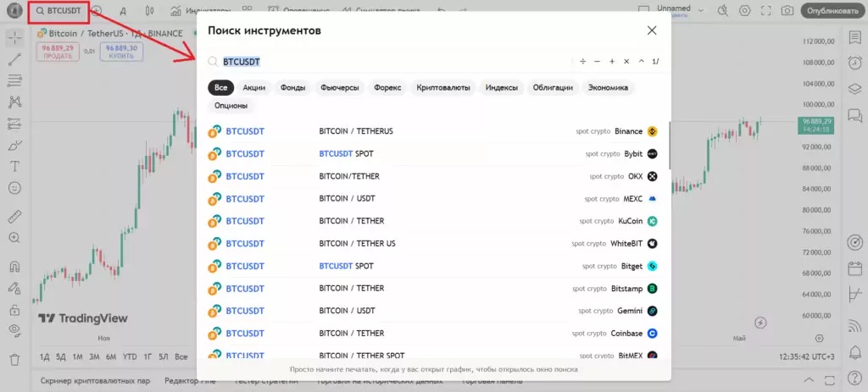Select the crosshair cursor tool

(15, 37)
